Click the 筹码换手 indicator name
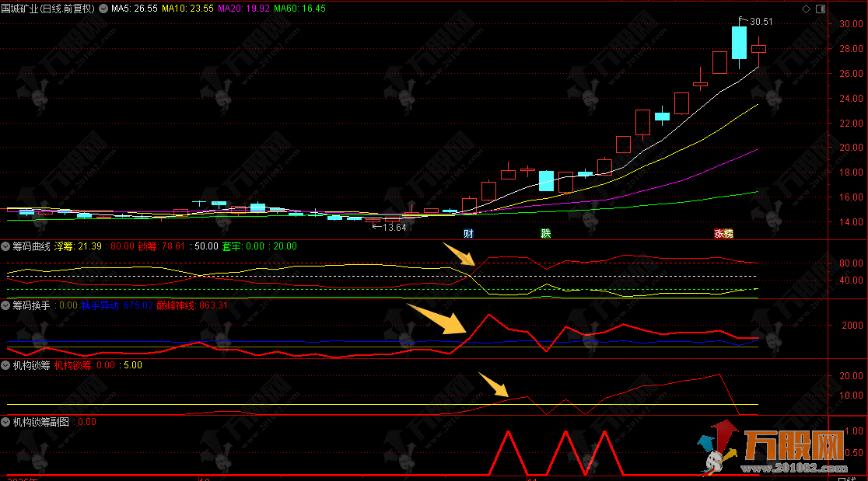 [32, 305]
